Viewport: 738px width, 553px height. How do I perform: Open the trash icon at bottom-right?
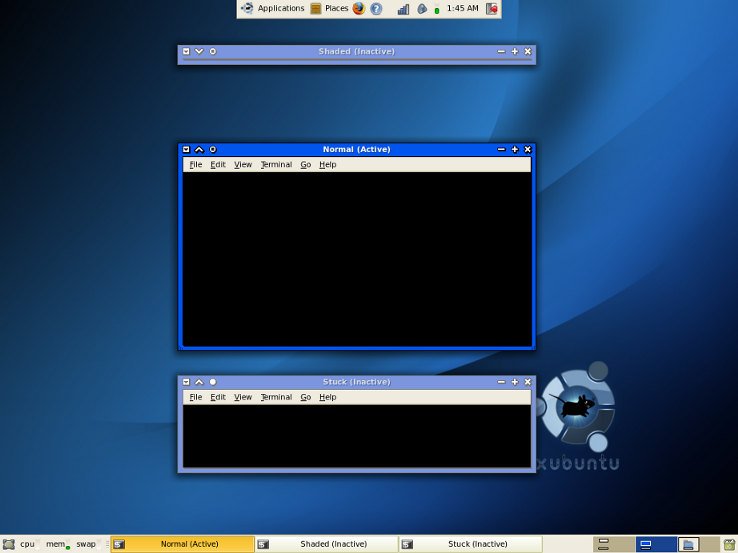tap(730, 545)
